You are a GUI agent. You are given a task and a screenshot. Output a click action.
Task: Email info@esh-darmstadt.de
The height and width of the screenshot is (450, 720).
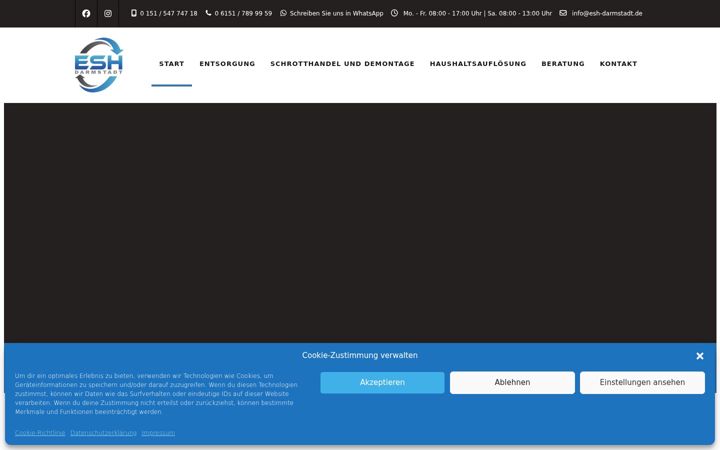pos(607,13)
